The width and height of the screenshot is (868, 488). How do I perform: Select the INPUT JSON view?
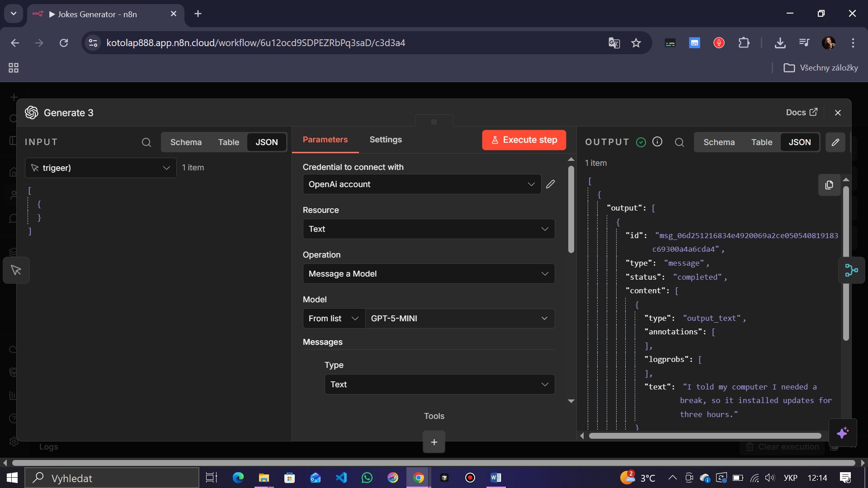267,142
